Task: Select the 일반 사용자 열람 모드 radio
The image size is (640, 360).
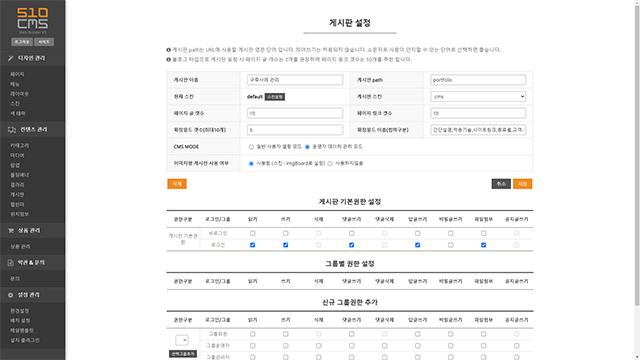Action: click(251, 147)
